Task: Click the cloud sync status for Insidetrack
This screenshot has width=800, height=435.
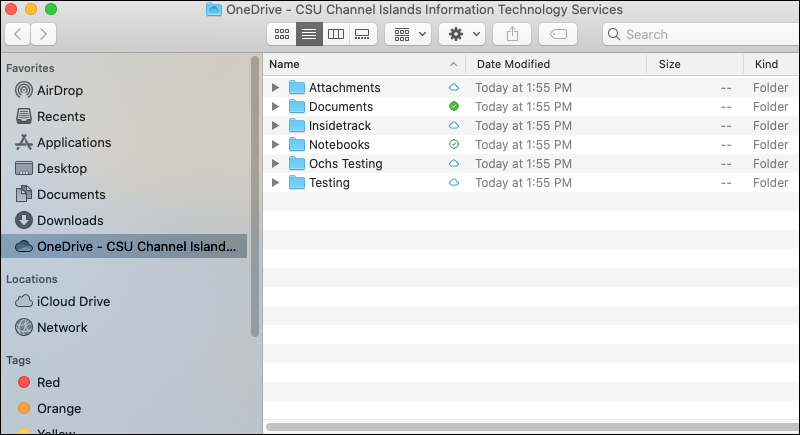Action: coord(454,125)
